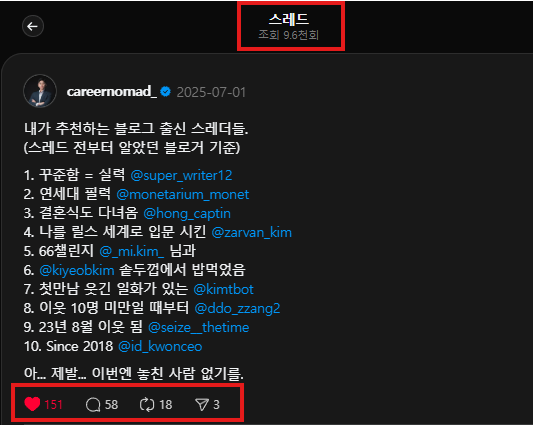Go back with the arrow button

click(33, 26)
